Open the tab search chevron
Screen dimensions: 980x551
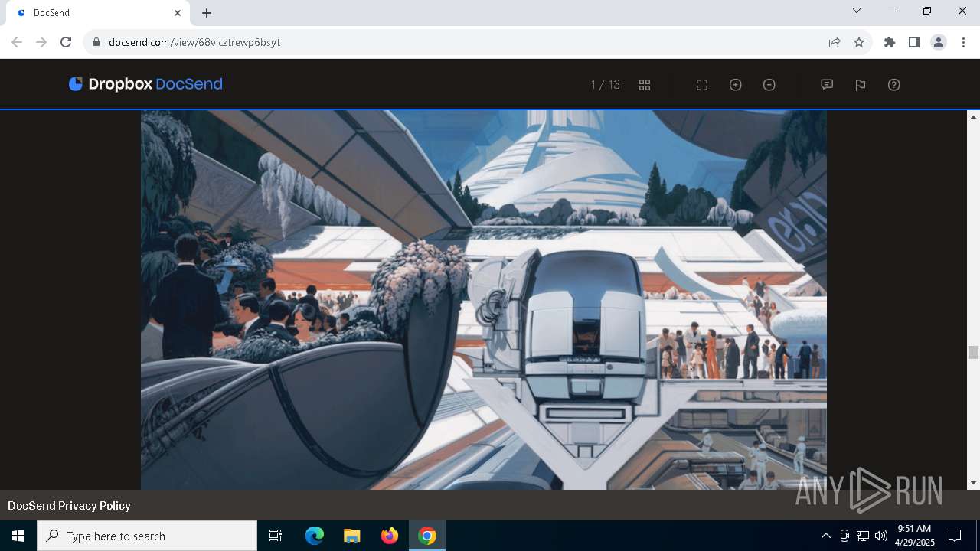[857, 11]
